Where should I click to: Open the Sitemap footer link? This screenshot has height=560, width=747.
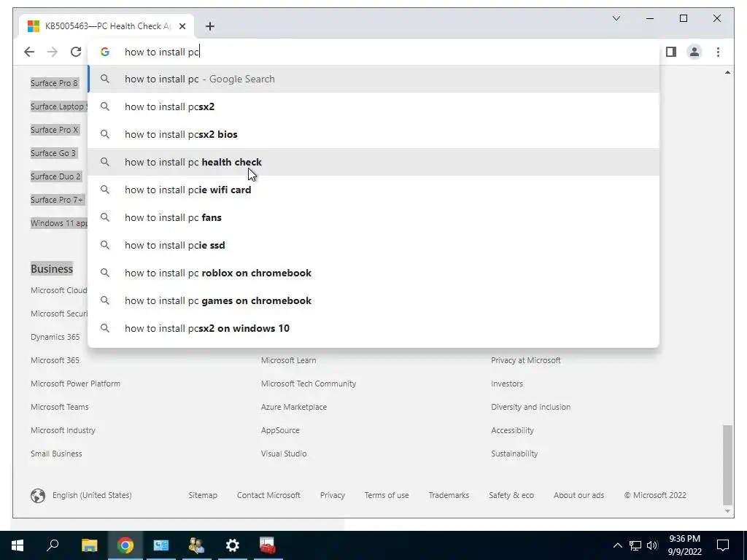coord(203,495)
